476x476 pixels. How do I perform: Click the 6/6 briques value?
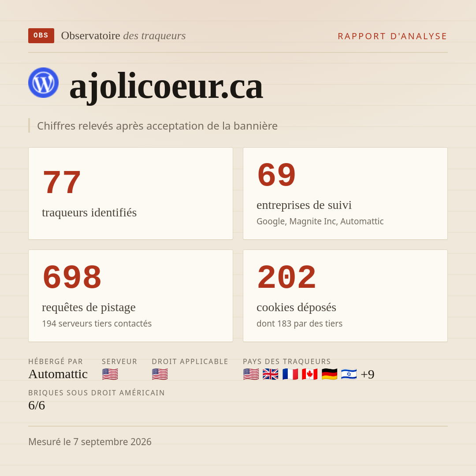(x=37, y=405)
